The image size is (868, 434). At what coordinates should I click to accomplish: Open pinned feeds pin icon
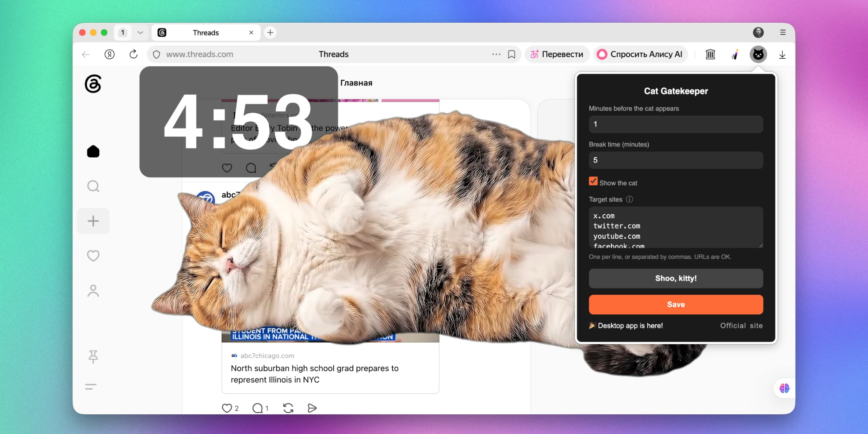[x=93, y=357]
